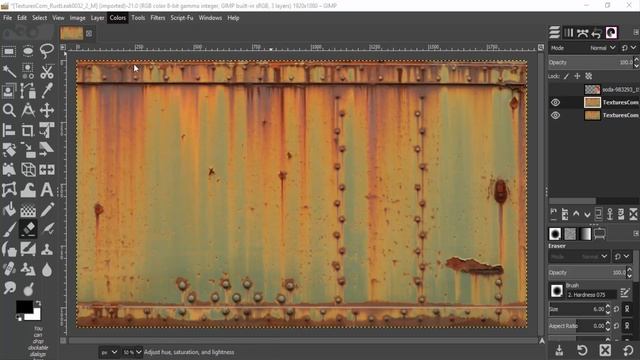Select the Crop tool
640x360 pixels.
point(28,130)
